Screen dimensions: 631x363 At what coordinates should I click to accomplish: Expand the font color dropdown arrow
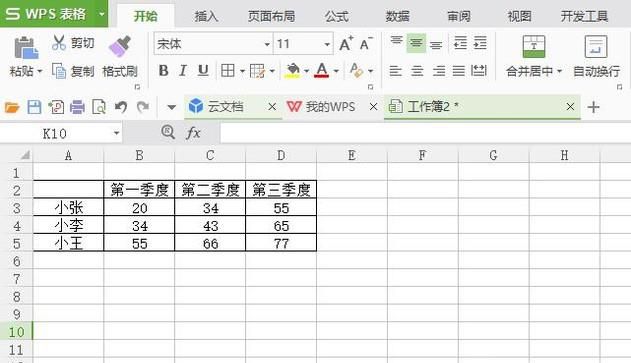pyautogui.click(x=336, y=72)
